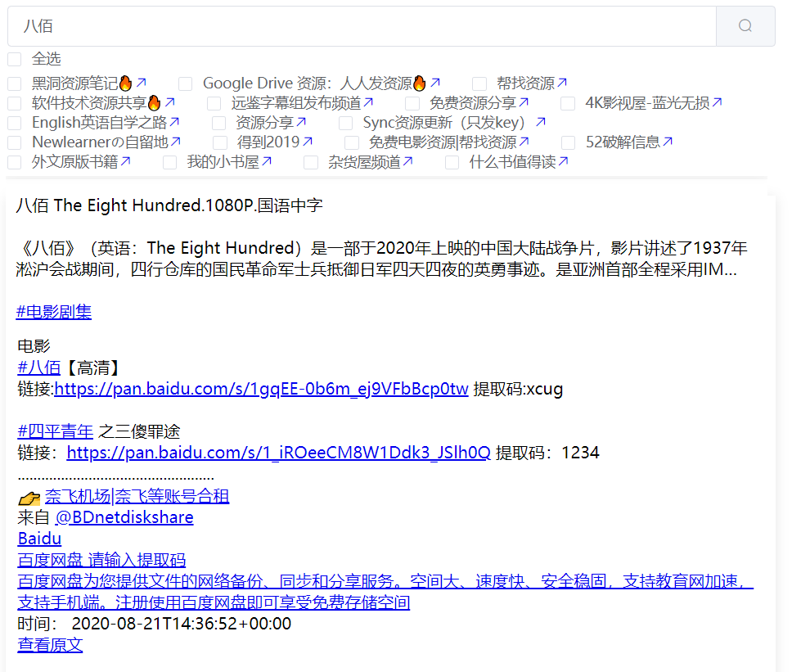The height and width of the screenshot is (672, 810).
Task: Open external arrow next to 软件技术资源共享
Action: [x=170, y=102]
